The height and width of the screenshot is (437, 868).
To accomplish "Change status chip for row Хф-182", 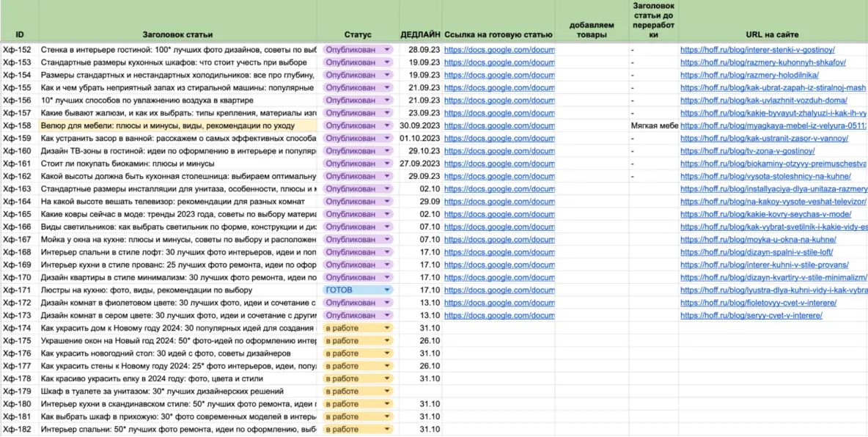I will 358,430.
